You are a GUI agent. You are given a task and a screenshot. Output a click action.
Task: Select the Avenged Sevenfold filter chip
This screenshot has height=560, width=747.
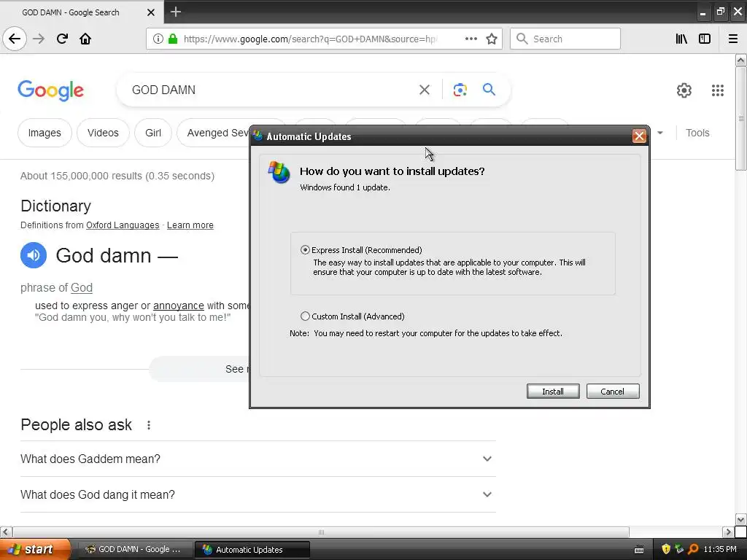(x=214, y=133)
